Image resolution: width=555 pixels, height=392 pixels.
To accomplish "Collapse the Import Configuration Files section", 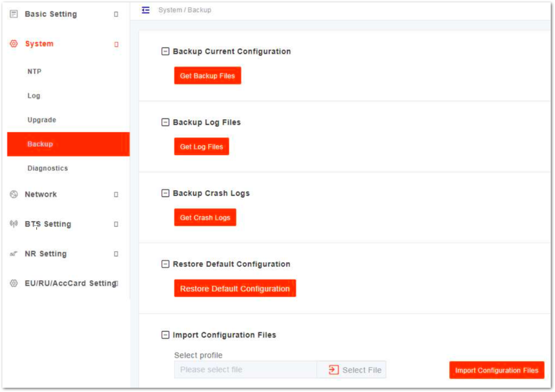I will [x=165, y=335].
